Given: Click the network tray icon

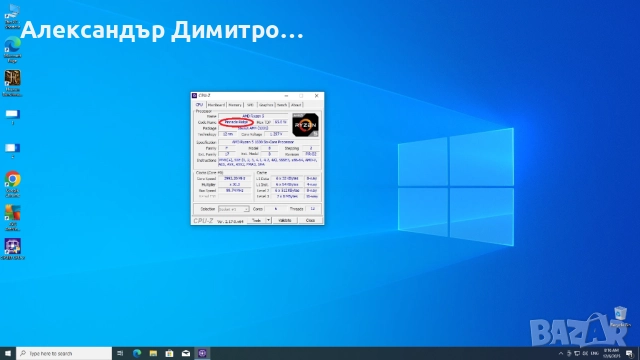Looking at the screenshot, I should click(x=577, y=353).
